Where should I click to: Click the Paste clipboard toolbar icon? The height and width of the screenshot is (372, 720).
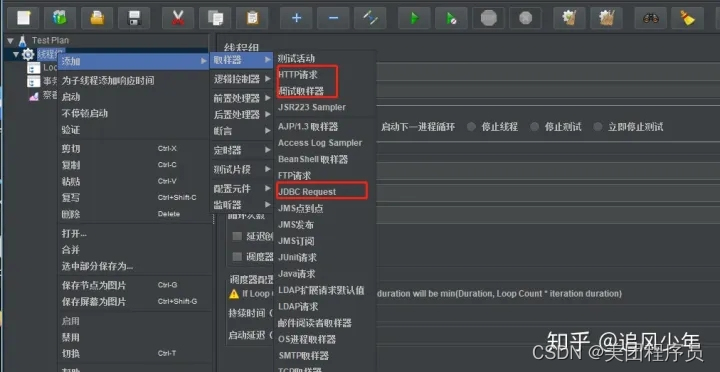click(252, 18)
